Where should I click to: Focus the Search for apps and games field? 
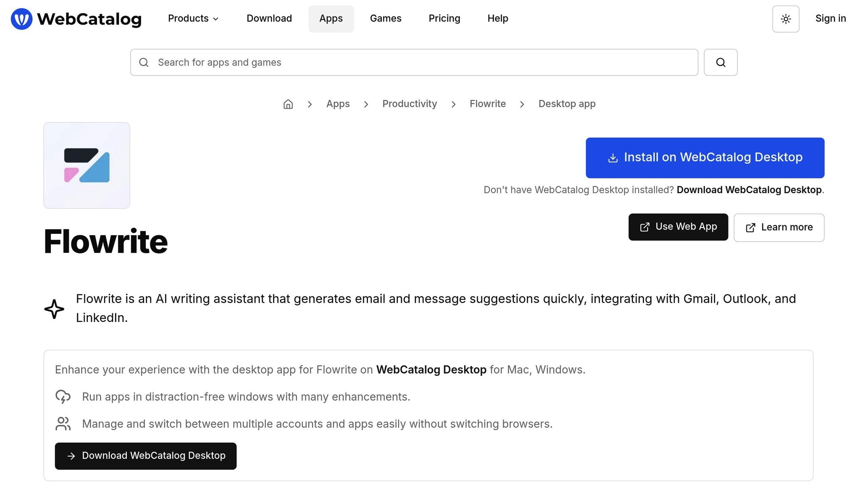[414, 62]
